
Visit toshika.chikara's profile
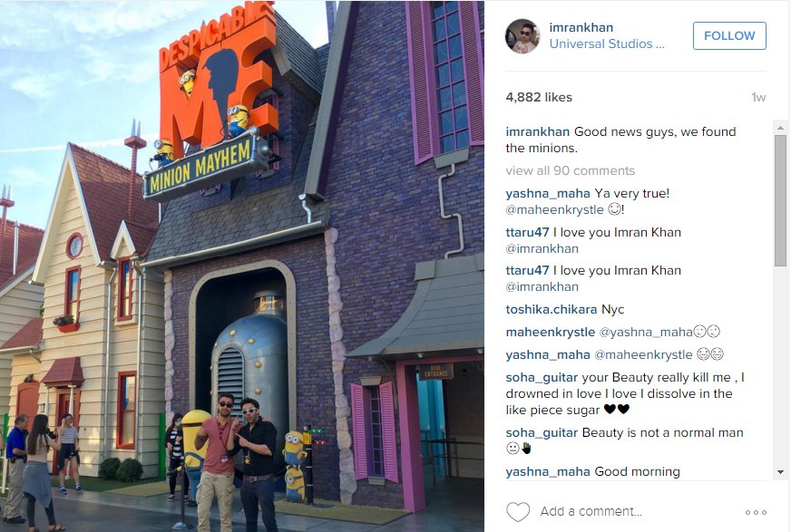click(x=552, y=309)
